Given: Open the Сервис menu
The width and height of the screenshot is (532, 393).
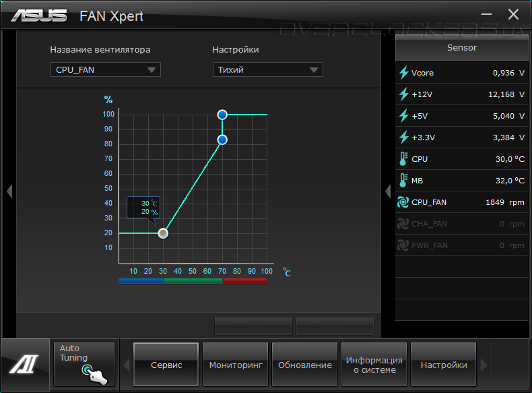Looking at the screenshot, I should click(166, 365).
